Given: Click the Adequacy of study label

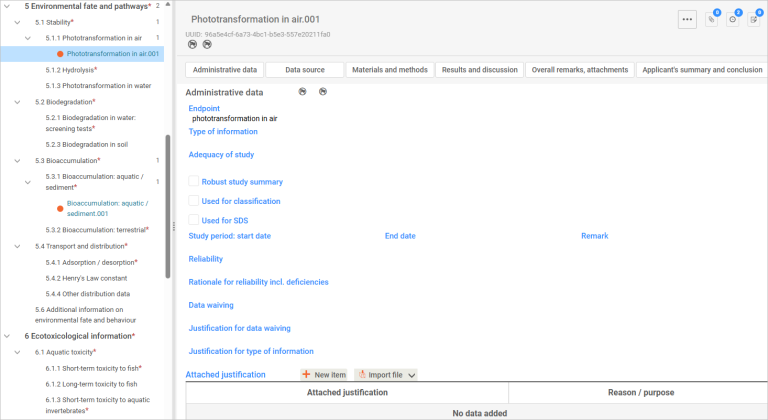Looking at the screenshot, I should tap(221, 154).
